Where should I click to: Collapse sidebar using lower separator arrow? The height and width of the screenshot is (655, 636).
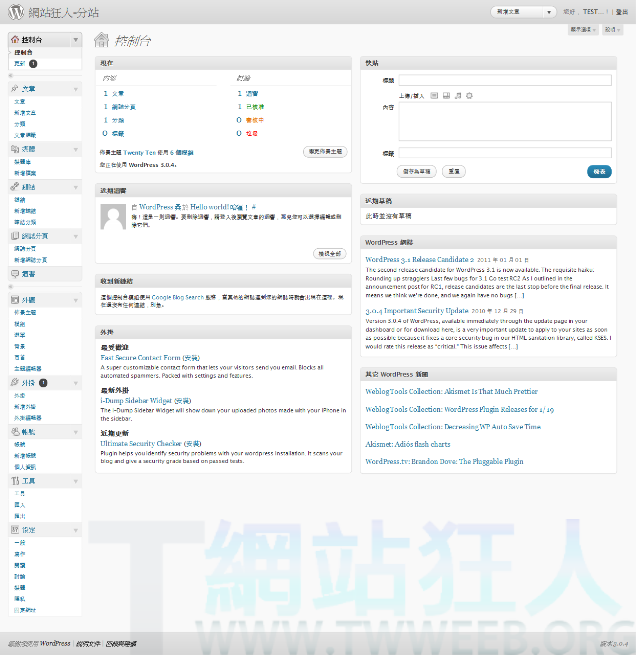(11, 287)
